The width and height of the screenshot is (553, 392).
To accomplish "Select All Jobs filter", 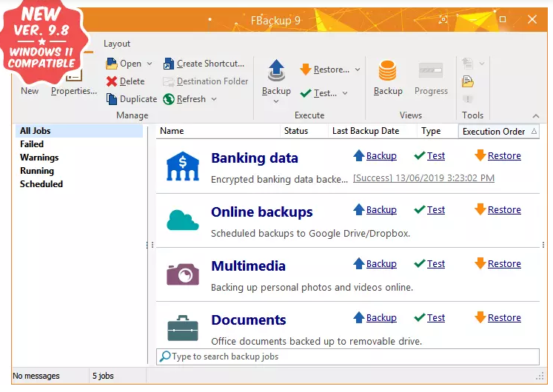I will pyautogui.click(x=79, y=131).
